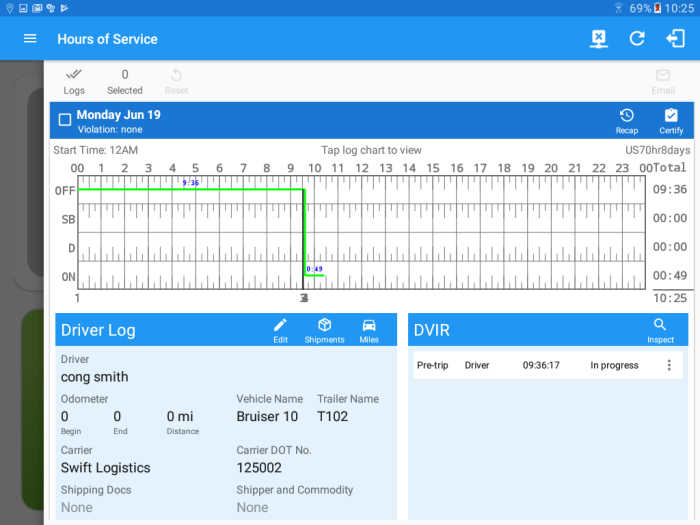Screen dimensions: 700x525
Task: Certify the Monday Jun 19 log
Action: tap(671, 121)
